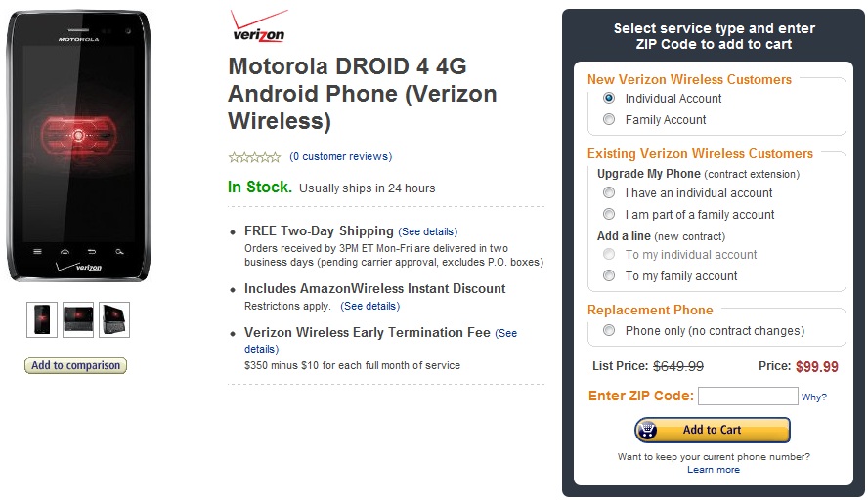Select "I am part of a family account"
868x501 pixels.
pyautogui.click(x=609, y=214)
